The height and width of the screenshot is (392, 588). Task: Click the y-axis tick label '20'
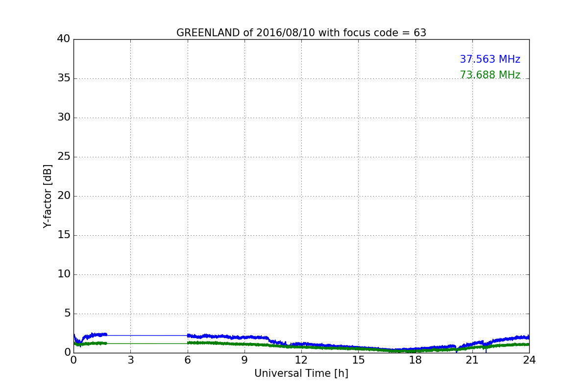(x=64, y=196)
